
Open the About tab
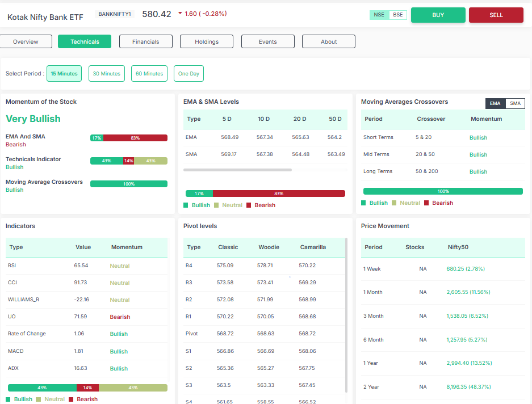(x=329, y=41)
